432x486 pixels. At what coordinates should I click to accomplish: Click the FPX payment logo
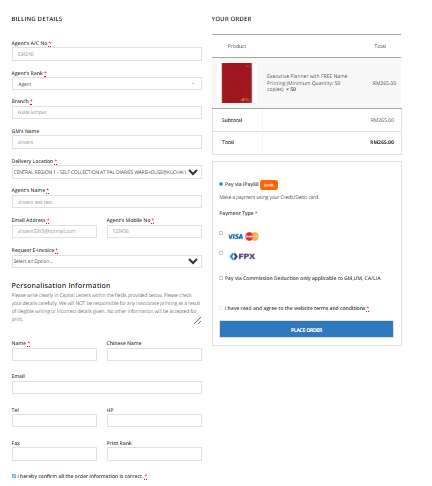pos(242,256)
